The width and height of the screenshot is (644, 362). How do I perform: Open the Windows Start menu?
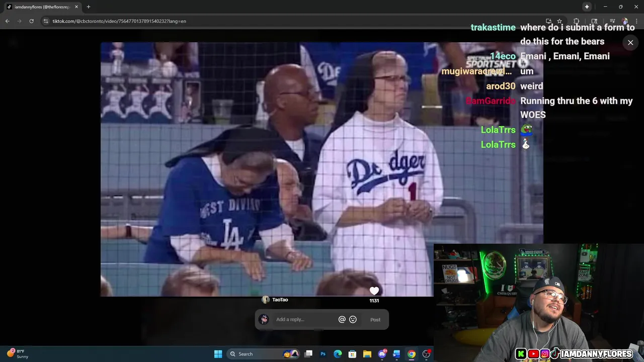(218, 354)
